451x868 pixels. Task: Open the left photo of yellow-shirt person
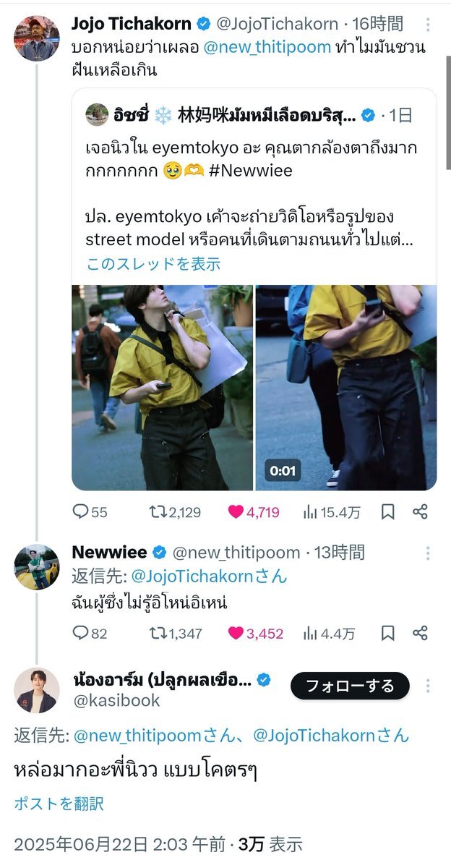click(162, 388)
